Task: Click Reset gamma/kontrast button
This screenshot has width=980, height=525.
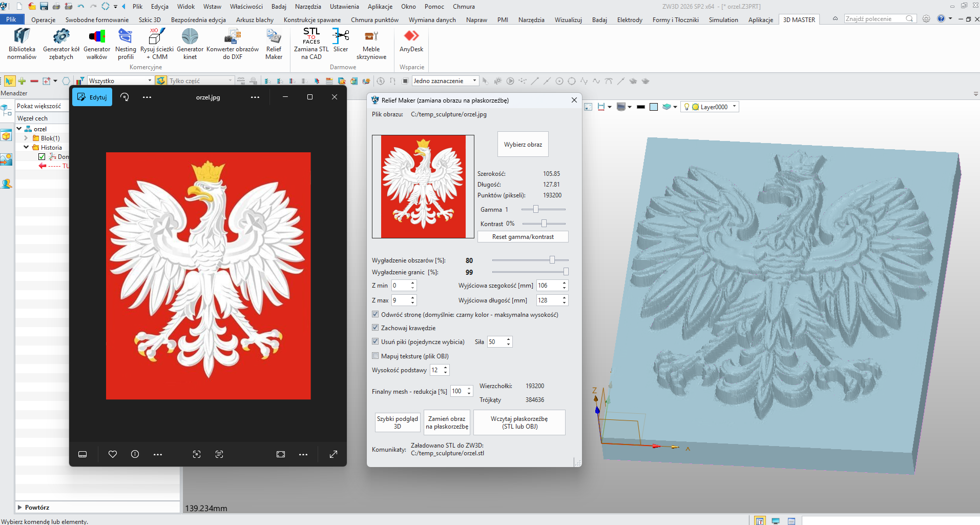Action: pos(523,236)
